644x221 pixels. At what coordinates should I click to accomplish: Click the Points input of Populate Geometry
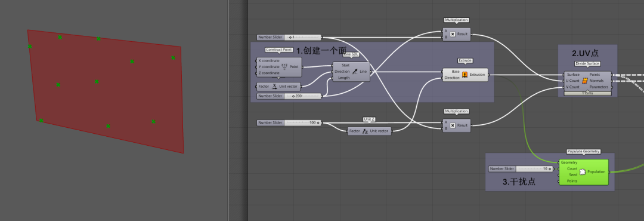tap(572, 181)
